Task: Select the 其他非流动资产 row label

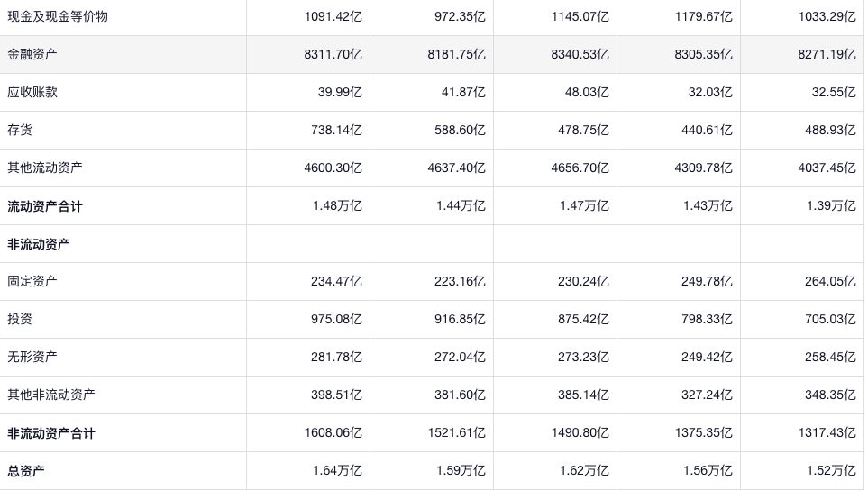Action: point(51,395)
